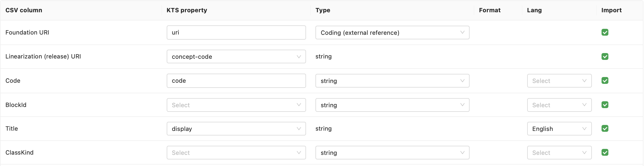Open the display KTS property dropdown
Screen dimensions: 644x166
tap(236, 129)
